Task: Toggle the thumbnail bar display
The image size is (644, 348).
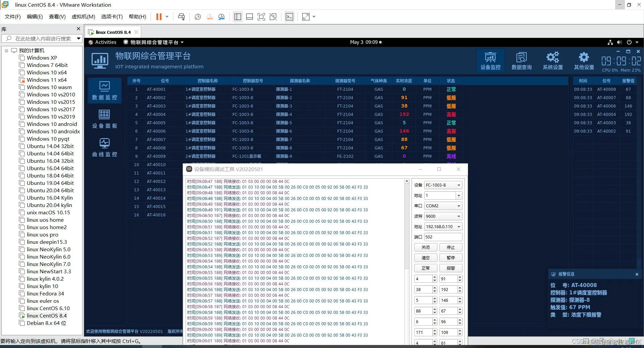Action: coord(250,17)
